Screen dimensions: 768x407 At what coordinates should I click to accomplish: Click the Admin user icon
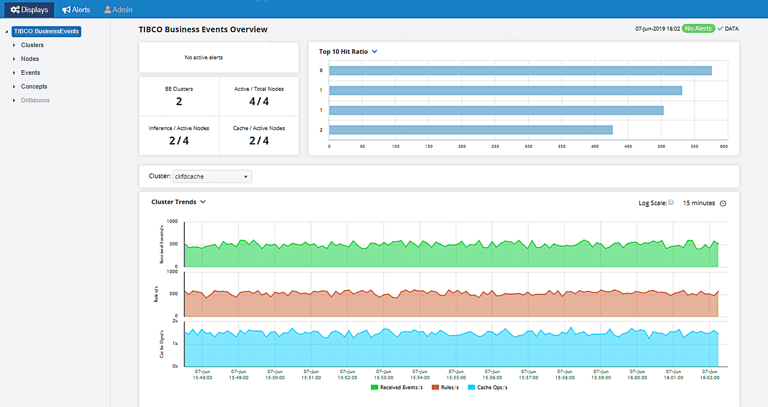coord(108,9)
